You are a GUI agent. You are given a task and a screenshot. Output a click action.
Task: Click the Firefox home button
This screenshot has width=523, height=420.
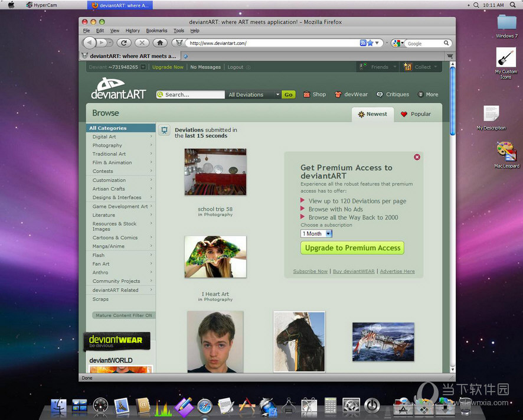click(159, 43)
